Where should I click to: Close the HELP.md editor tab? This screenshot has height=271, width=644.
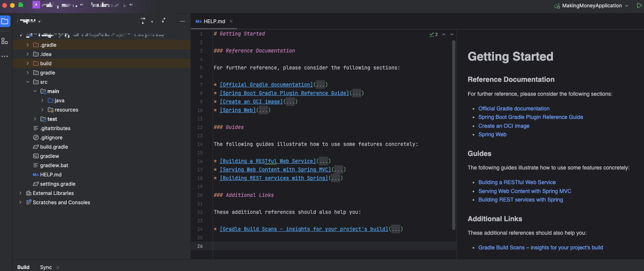click(231, 21)
